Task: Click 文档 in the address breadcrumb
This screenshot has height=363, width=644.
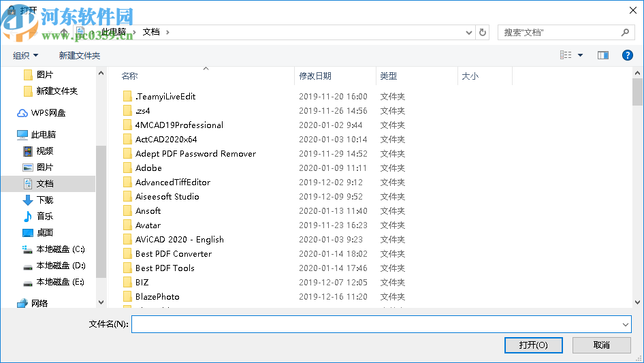Action: click(150, 32)
